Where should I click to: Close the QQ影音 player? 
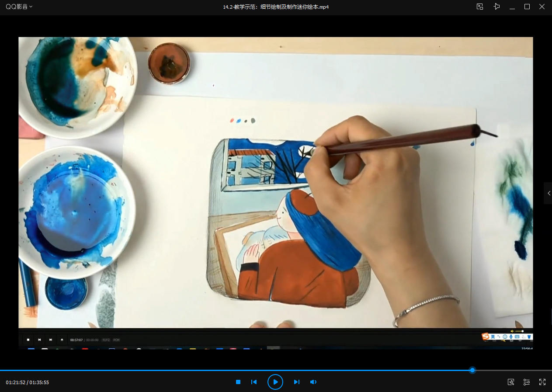tap(542, 7)
